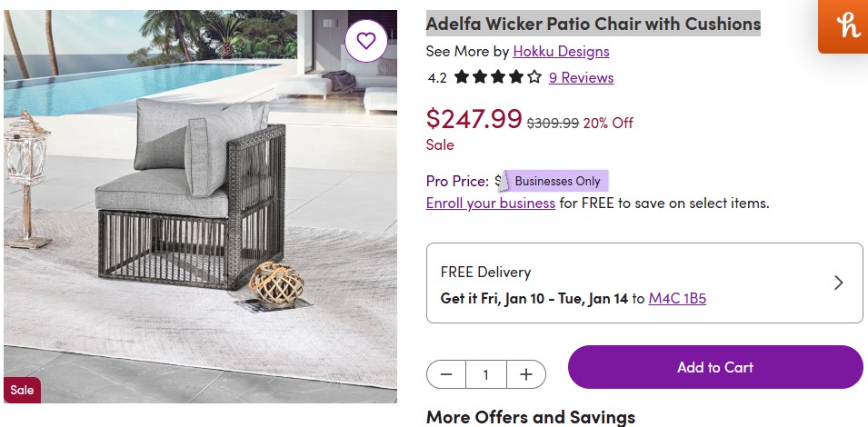The width and height of the screenshot is (868, 427).
Task: Decrease quantity with the minus button
Action: pyautogui.click(x=446, y=374)
